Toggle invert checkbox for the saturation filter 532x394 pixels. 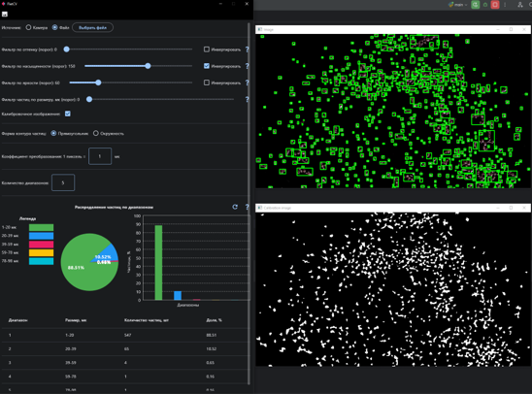[x=207, y=66]
